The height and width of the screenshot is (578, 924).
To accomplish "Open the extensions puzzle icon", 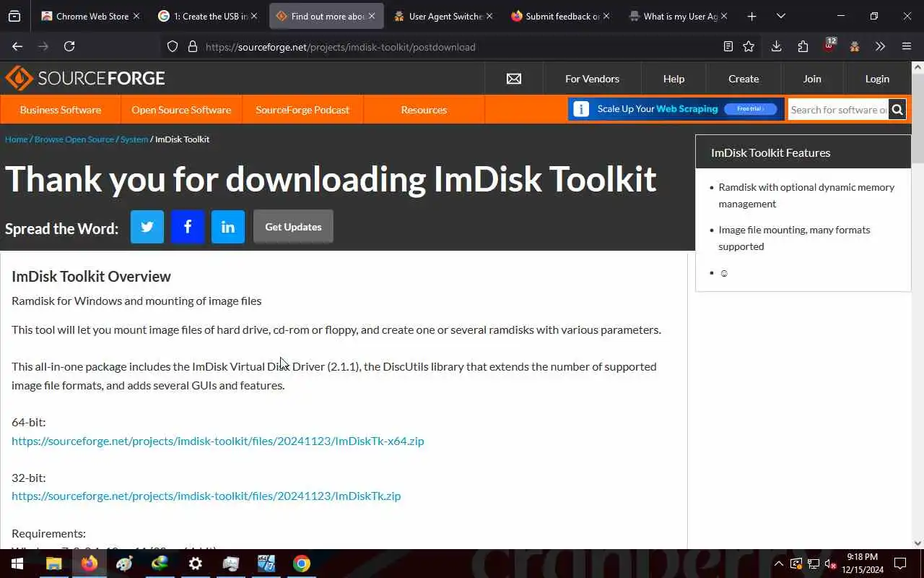I will (x=803, y=46).
